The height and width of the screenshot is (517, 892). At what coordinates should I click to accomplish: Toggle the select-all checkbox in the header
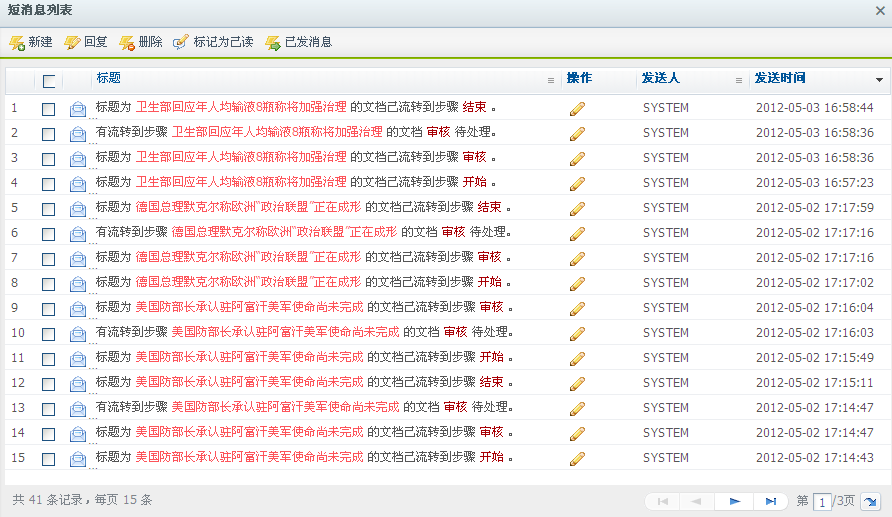49,81
